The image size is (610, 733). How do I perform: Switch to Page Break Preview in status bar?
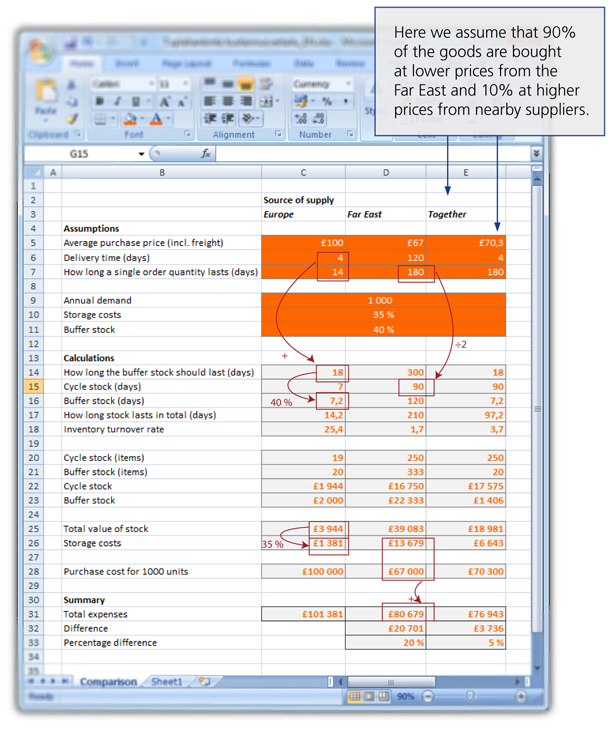tap(384, 697)
